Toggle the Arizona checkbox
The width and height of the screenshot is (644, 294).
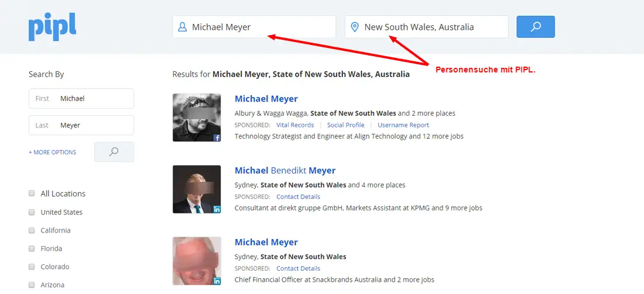32,285
